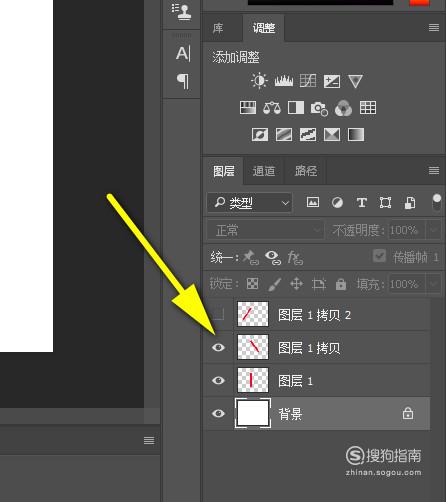Add a Photo Filter adjustment

click(x=319, y=108)
